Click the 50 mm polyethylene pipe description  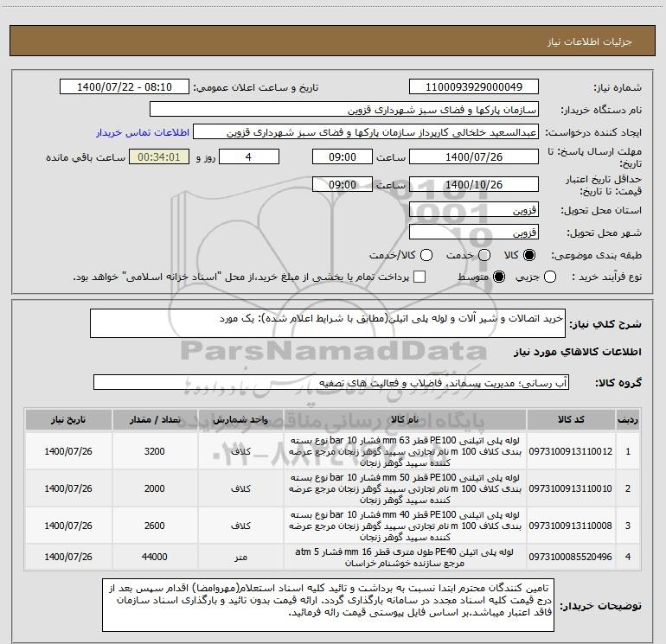tap(405, 488)
